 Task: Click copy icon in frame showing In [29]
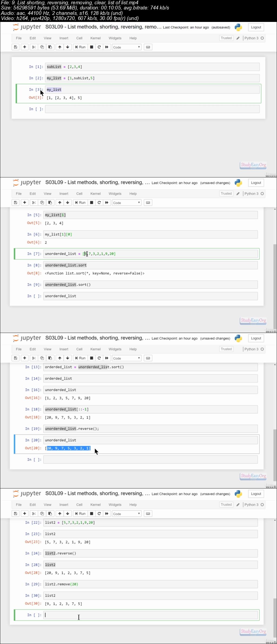(x=42, y=514)
